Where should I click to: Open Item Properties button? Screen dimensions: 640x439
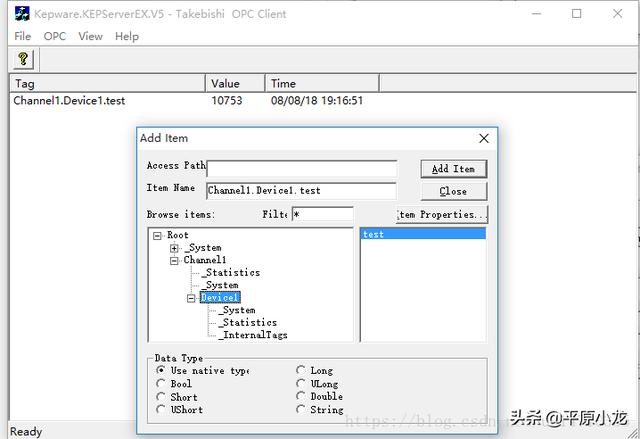point(442,215)
